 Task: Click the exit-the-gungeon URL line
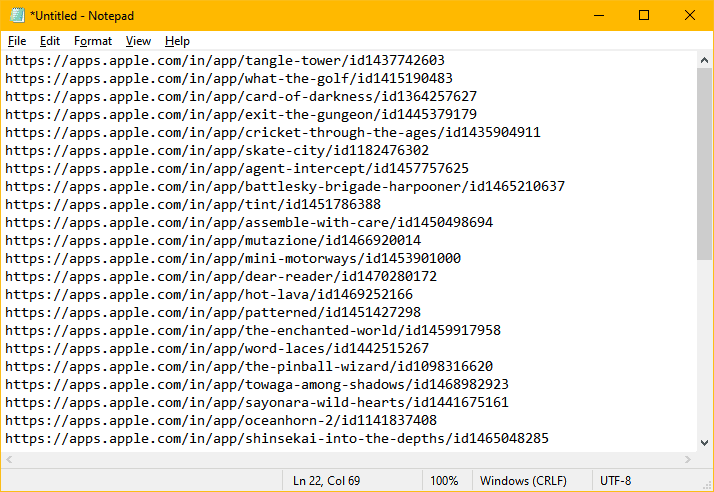241,114
